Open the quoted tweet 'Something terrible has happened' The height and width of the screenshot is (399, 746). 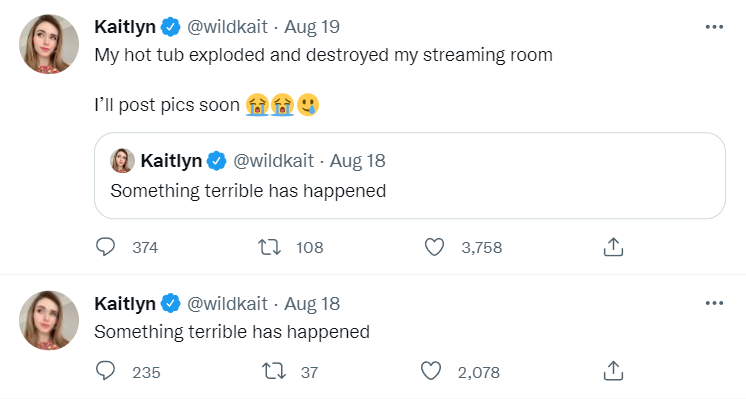410,175
